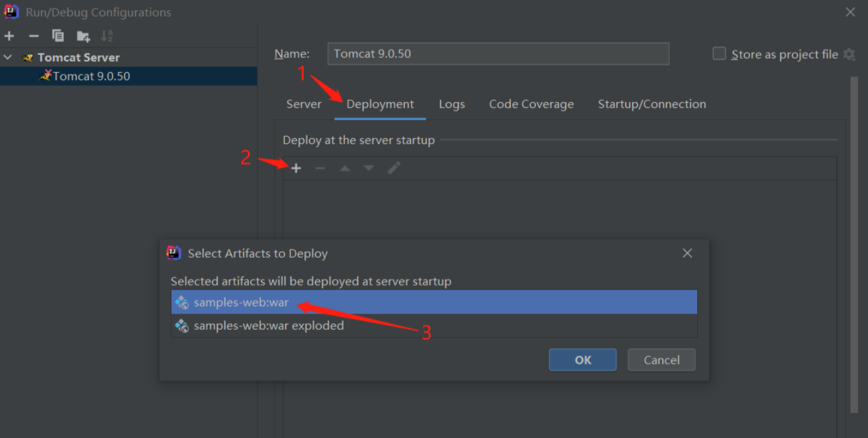Select the samples-web:war exploded artifact

(269, 326)
